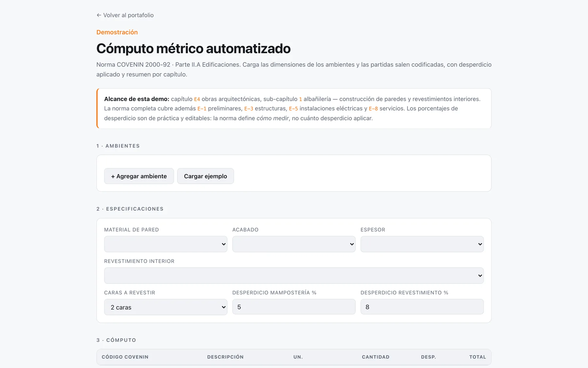
Task: Click the 3 · CÓMPUTO section title
Action: (116, 340)
